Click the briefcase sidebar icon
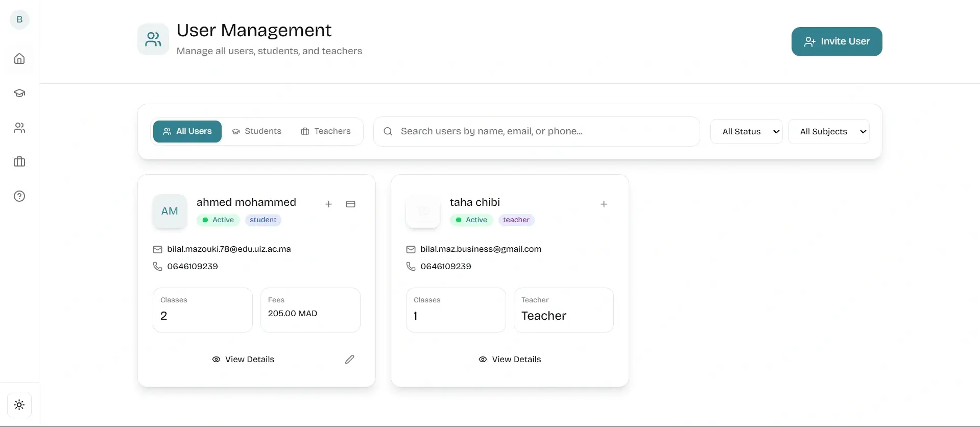 pyautogui.click(x=19, y=162)
